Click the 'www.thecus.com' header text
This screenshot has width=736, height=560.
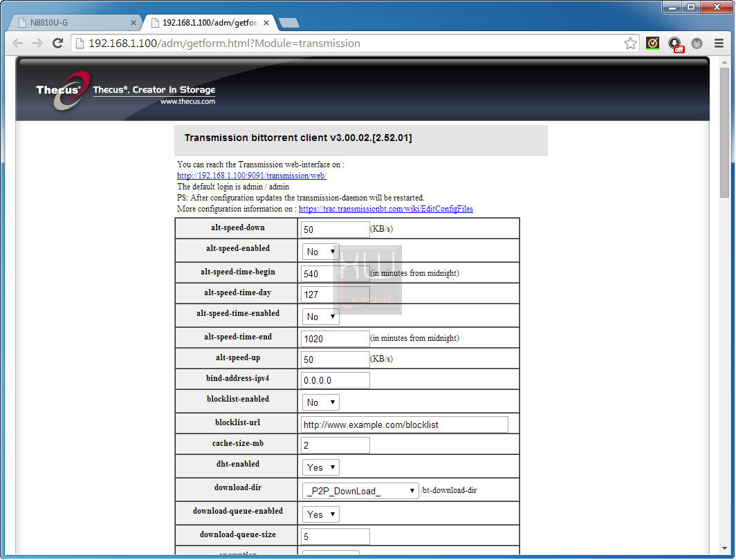click(x=187, y=102)
